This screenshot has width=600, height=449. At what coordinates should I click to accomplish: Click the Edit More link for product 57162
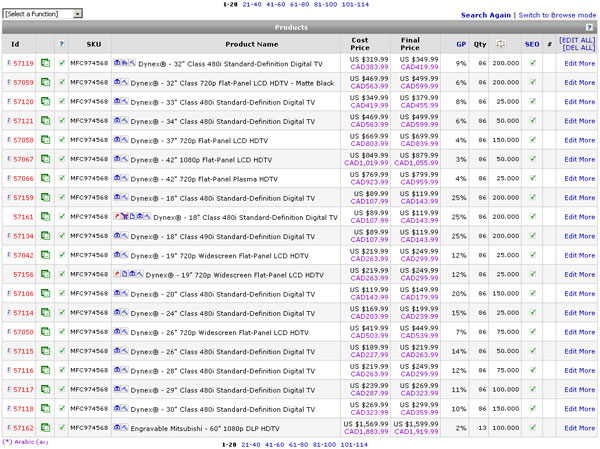click(x=579, y=428)
